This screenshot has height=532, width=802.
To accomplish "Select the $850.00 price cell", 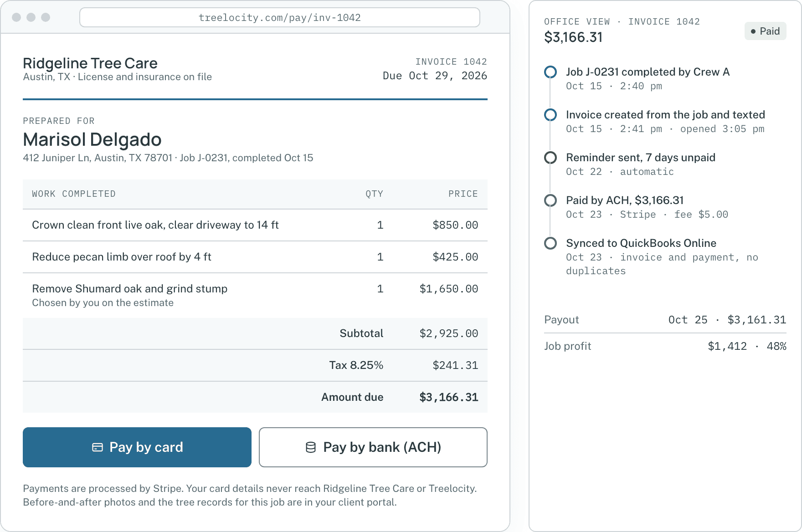I will 455,225.
